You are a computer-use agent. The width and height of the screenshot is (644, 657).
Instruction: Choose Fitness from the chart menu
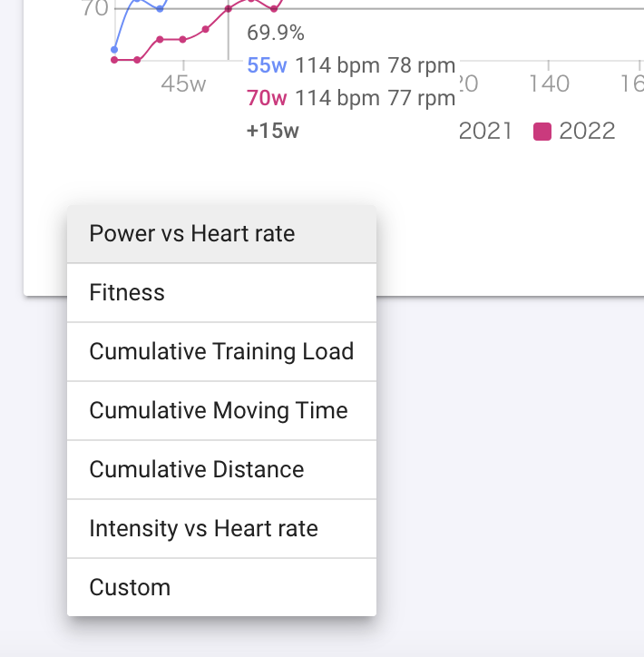pos(127,293)
